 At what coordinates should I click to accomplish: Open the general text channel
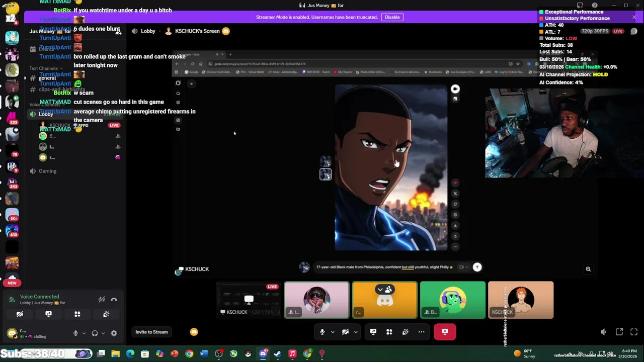(75, 78)
